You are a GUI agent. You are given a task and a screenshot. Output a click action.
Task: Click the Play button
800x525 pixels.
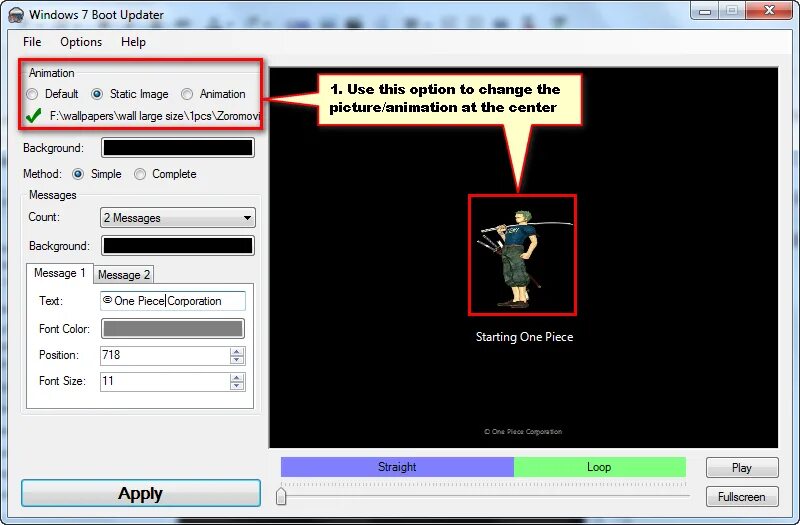[742, 467]
